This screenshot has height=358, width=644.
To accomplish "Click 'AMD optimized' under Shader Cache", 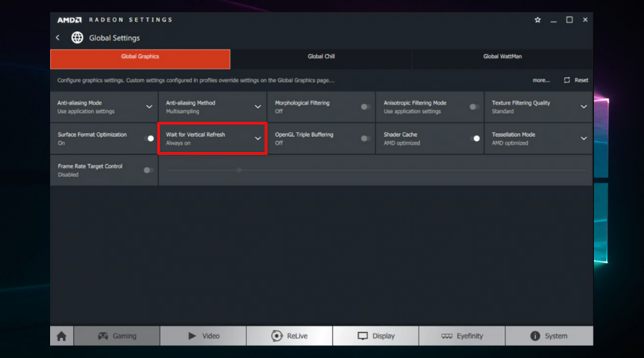I will click(401, 143).
